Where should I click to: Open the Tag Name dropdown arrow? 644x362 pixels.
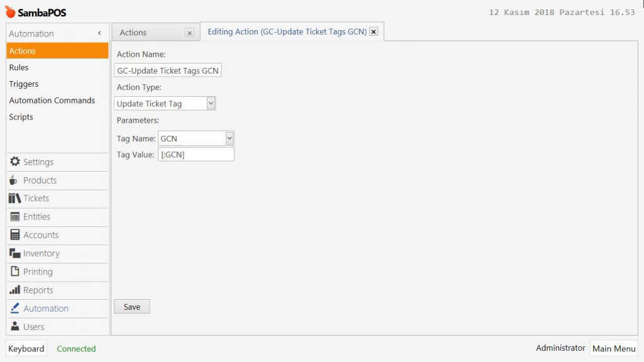(x=230, y=138)
